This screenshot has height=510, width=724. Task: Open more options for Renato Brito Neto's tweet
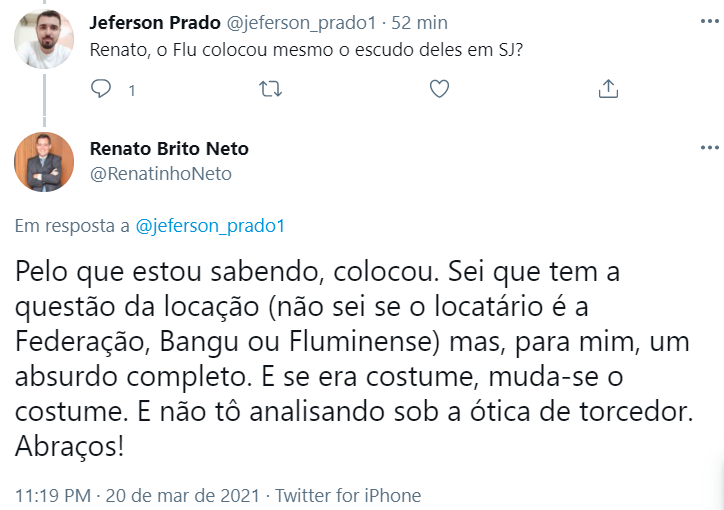[x=709, y=148]
